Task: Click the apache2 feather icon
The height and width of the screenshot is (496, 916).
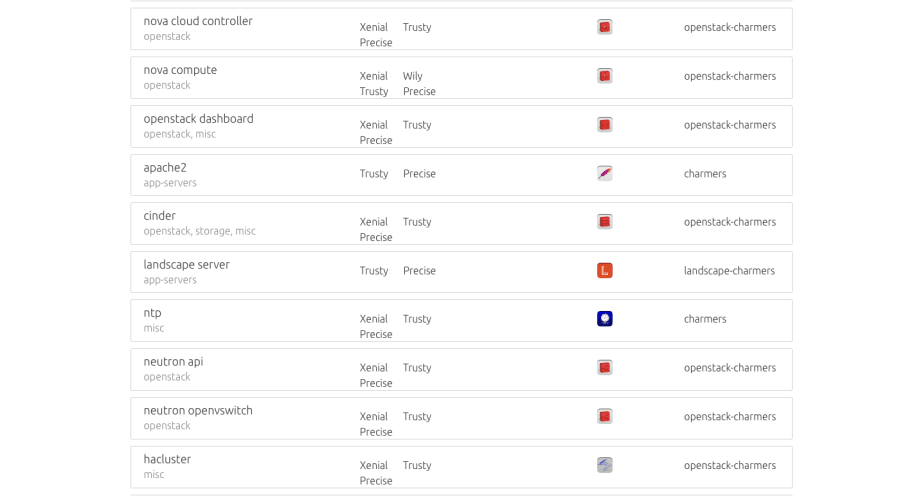Action: coord(605,174)
